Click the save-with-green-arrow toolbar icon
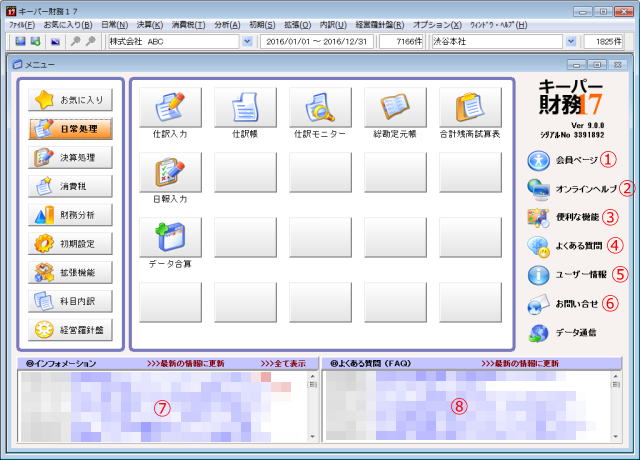This screenshot has width=640, height=460. pyautogui.click(x=36, y=41)
